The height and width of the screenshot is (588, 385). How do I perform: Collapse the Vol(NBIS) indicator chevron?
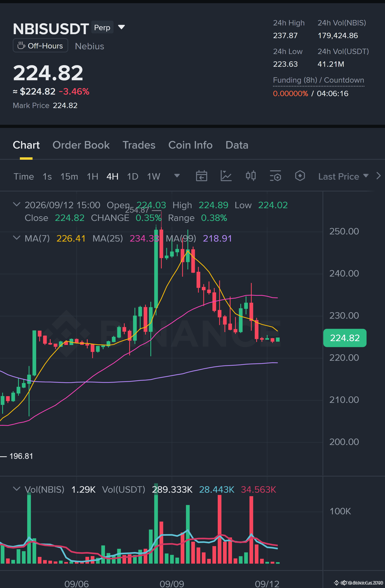16,489
